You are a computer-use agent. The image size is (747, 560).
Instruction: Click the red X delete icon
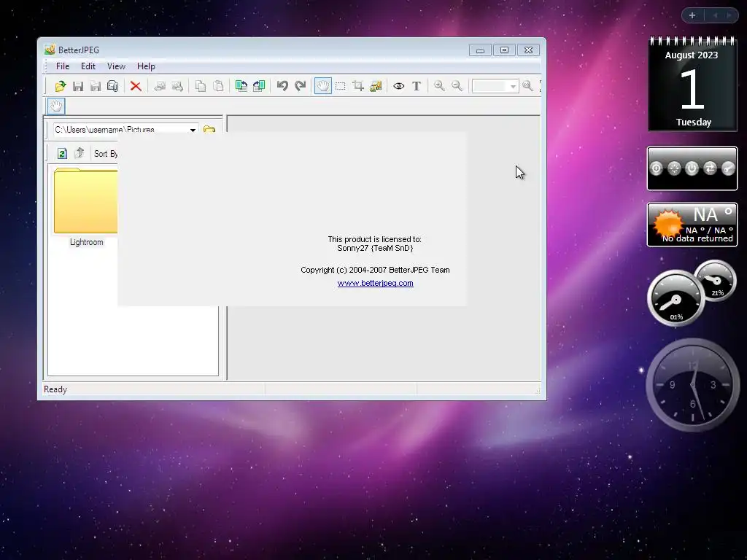pyautogui.click(x=136, y=86)
